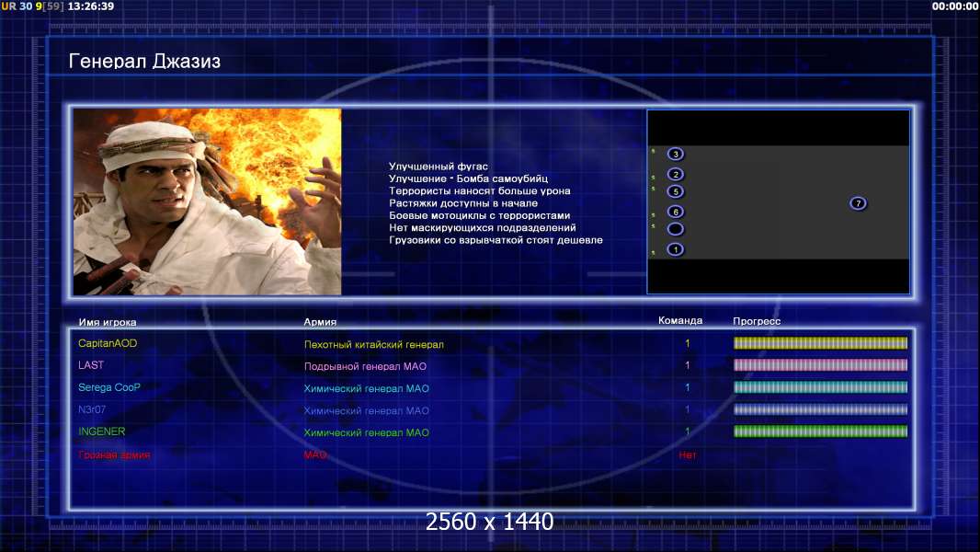The width and height of the screenshot is (980, 552).
Task: Click the 'Имя игрока' column header
Action: 108,323
